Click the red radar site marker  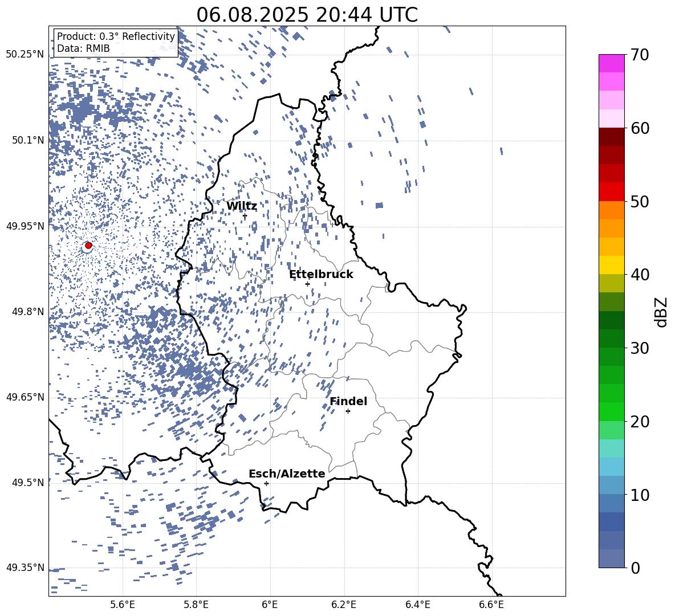[88, 245]
